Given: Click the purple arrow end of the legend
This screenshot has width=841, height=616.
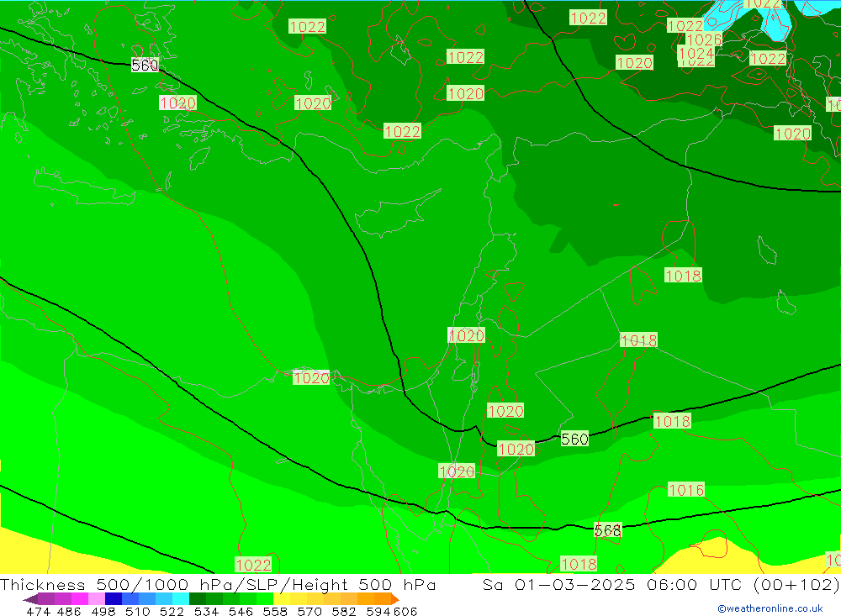Looking at the screenshot, I should [30, 599].
